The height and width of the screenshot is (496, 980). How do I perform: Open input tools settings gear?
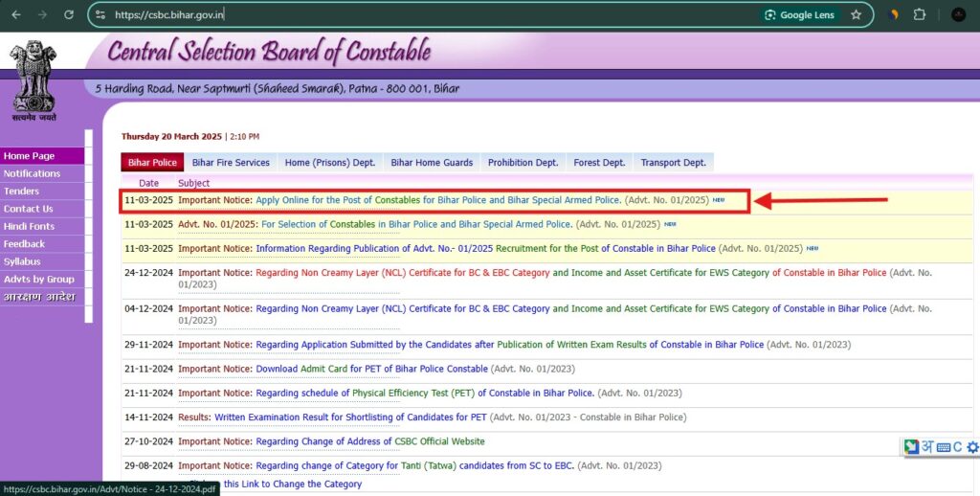[x=972, y=447]
